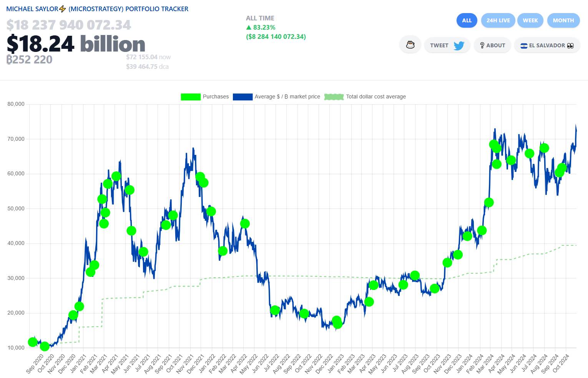Image resolution: width=588 pixels, height=378 pixels.
Task: Click the $72 155.04 now price
Action: (148, 57)
